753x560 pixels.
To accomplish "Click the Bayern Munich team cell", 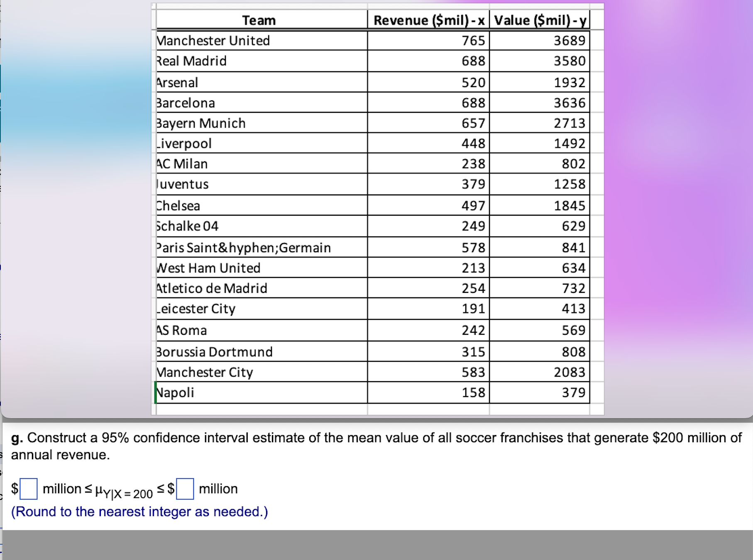I will [262, 123].
